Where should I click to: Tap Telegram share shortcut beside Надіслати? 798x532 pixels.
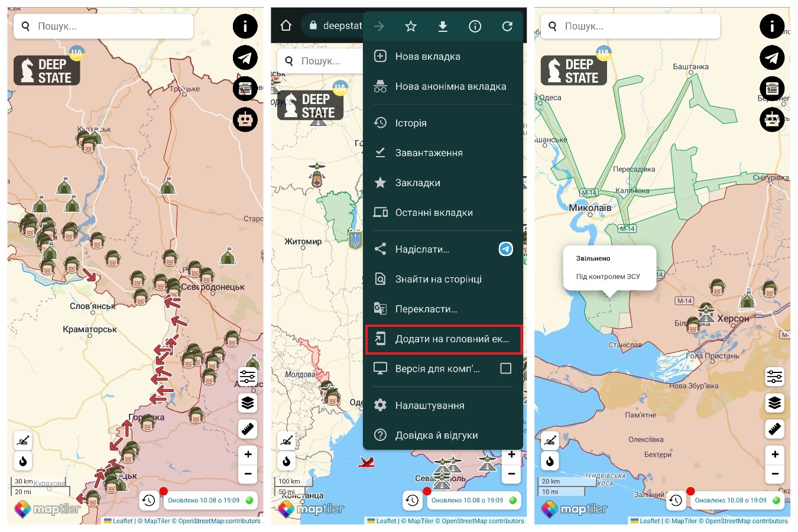tap(505, 249)
